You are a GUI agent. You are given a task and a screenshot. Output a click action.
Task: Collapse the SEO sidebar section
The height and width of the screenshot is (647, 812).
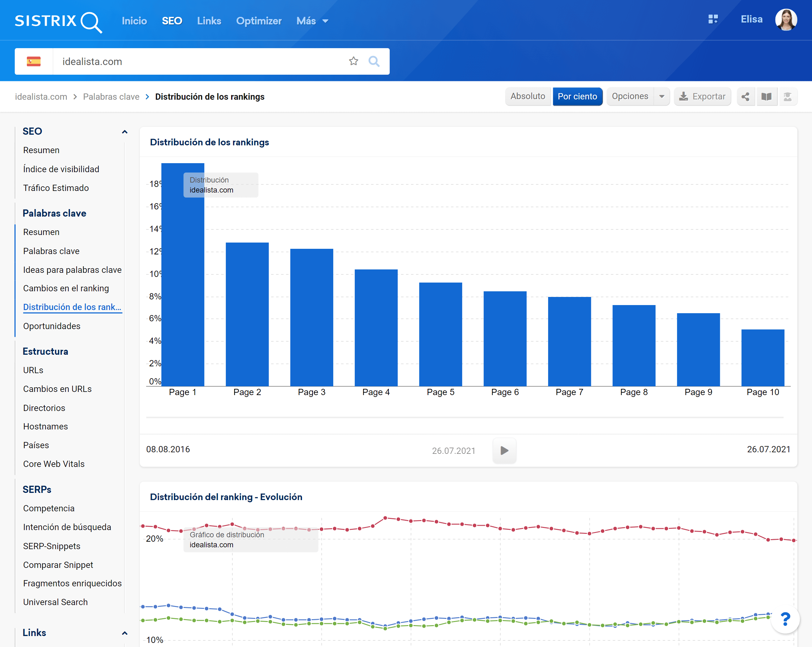pyautogui.click(x=125, y=132)
